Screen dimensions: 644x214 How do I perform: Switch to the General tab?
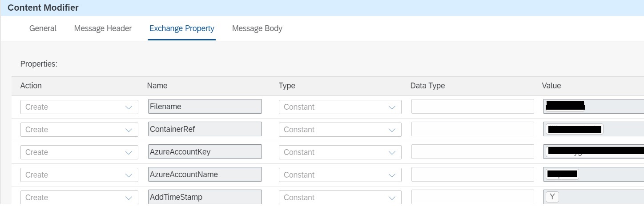[x=43, y=28]
